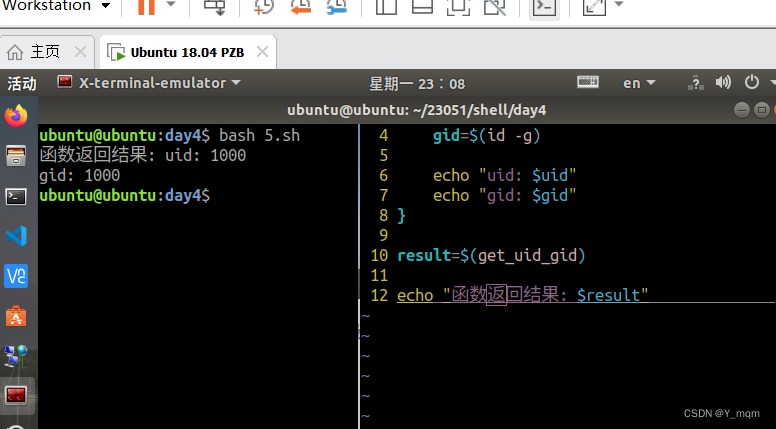Take a snapshot with the clock-plus icon
The image size is (776, 429).
[263, 7]
